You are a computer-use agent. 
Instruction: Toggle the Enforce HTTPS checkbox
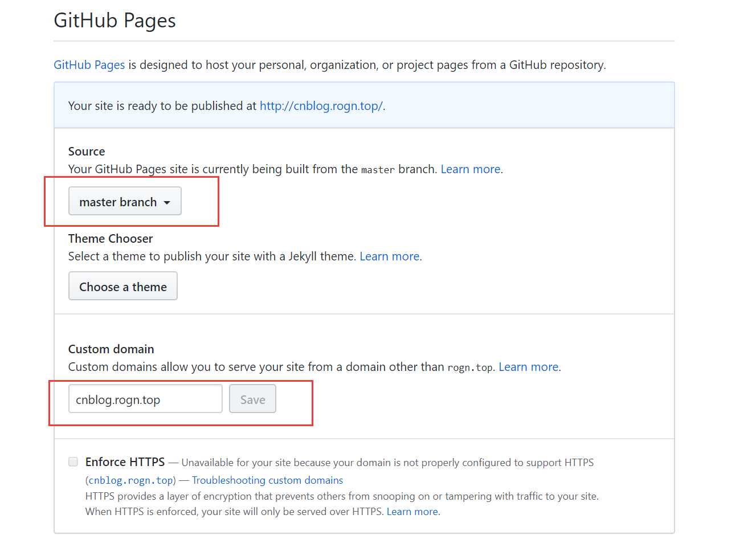click(73, 462)
